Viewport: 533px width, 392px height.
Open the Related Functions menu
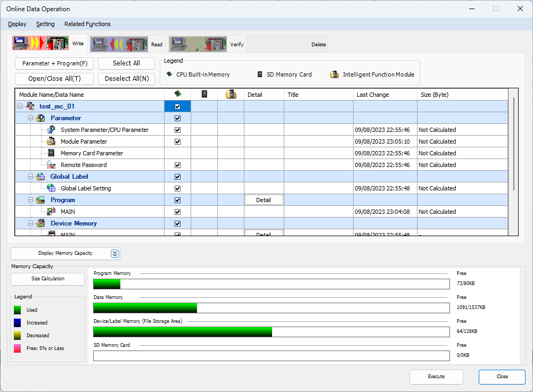click(87, 24)
